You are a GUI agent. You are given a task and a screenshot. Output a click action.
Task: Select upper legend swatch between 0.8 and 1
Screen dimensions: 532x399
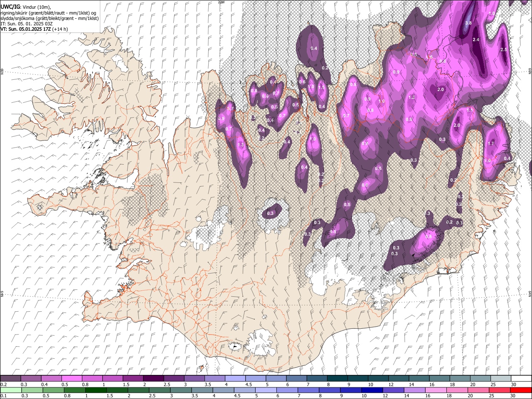pos(92,378)
